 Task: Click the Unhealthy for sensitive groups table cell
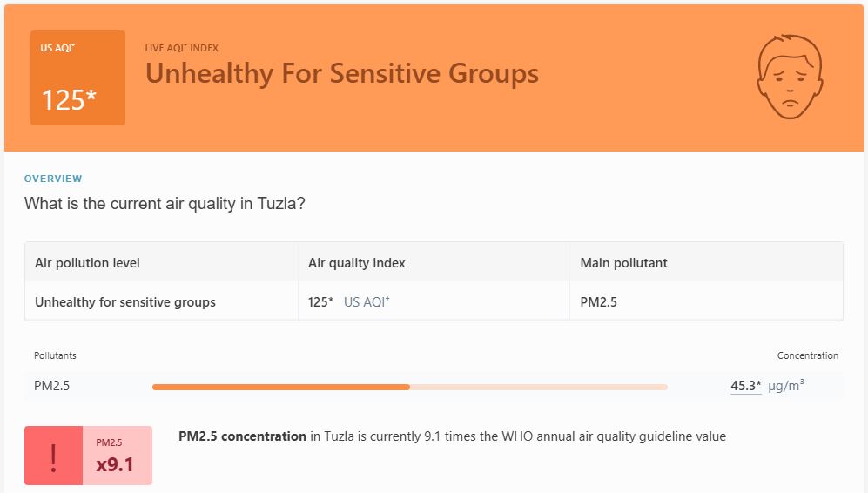coord(125,302)
